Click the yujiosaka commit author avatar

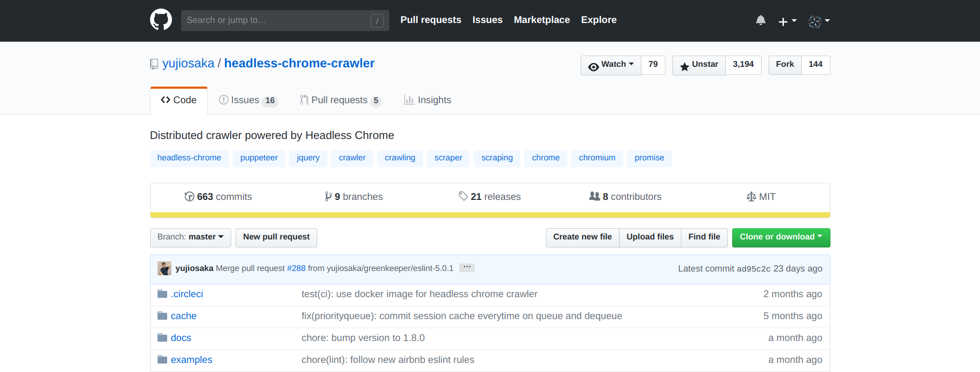[164, 268]
